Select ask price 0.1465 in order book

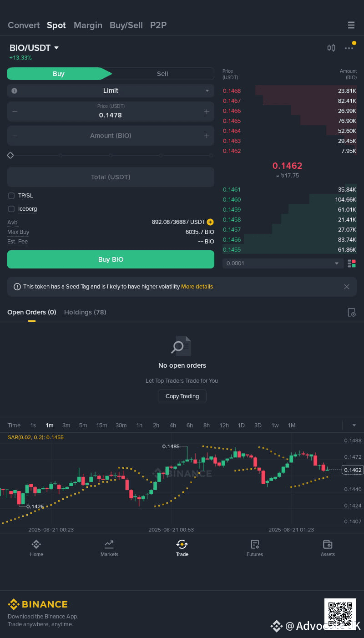click(232, 121)
